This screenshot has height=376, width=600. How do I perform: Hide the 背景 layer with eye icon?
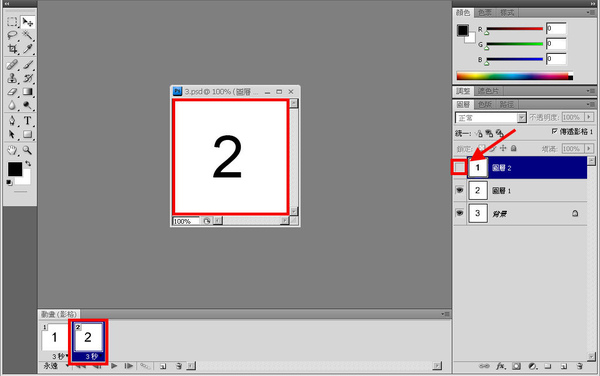click(460, 213)
